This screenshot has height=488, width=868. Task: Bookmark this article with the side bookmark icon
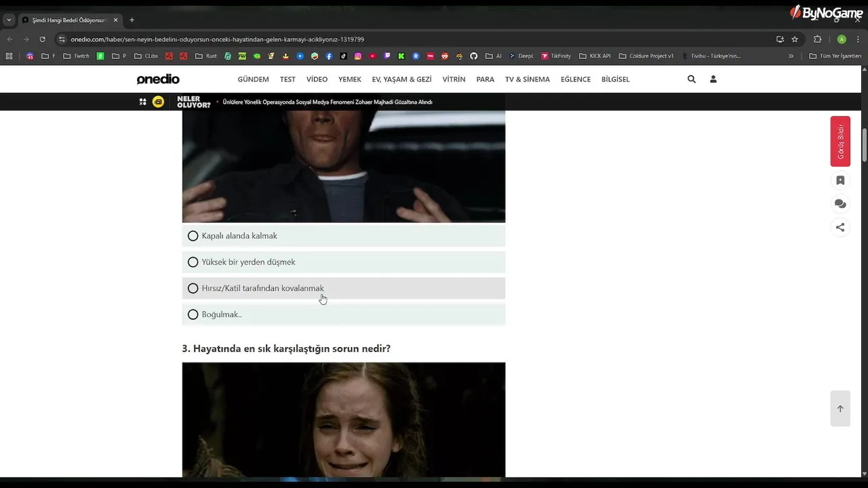pos(840,180)
